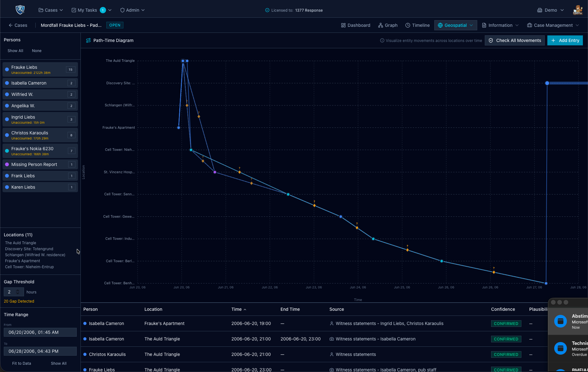
Task: Click the shield logo icon in header
Action: tap(20, 10)
